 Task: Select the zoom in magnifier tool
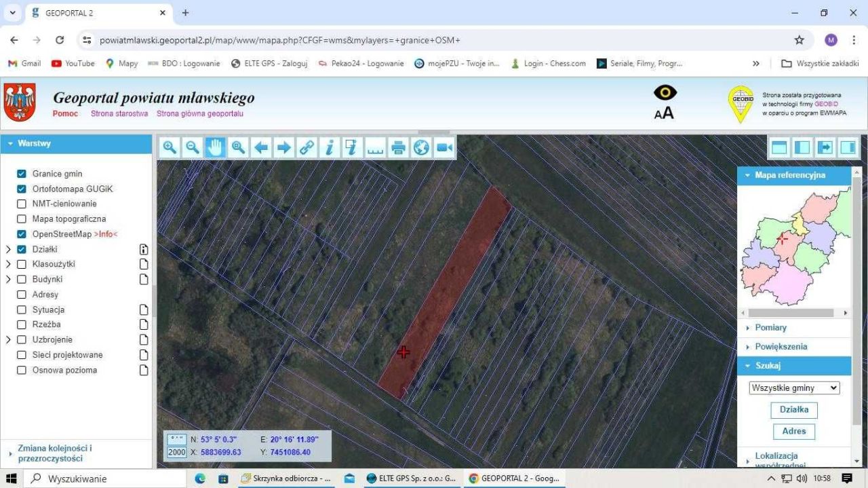[170, 147]
